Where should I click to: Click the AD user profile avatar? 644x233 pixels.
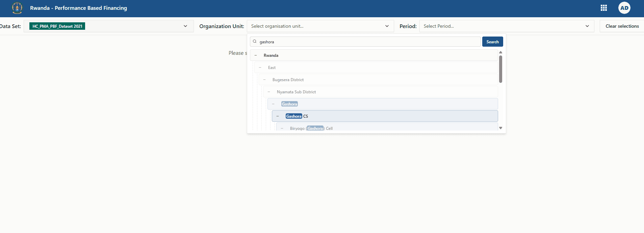[624, 8]
